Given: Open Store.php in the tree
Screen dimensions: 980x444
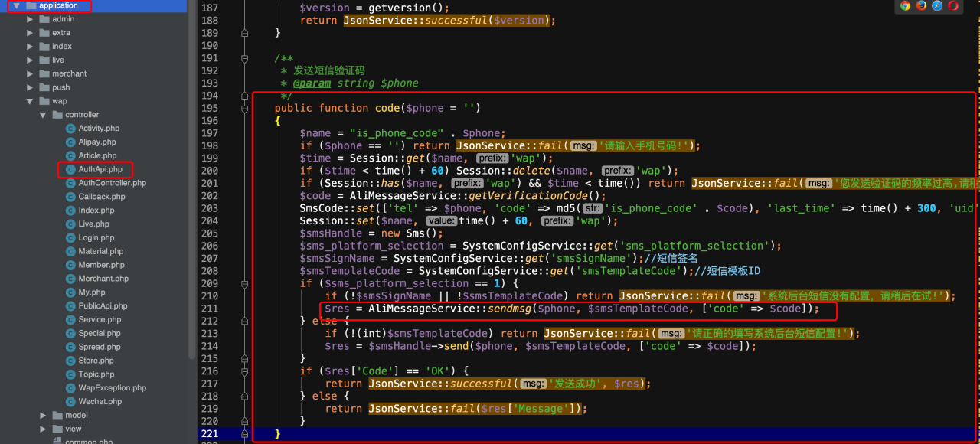Looking at the screenshot, I should [96, 361].
